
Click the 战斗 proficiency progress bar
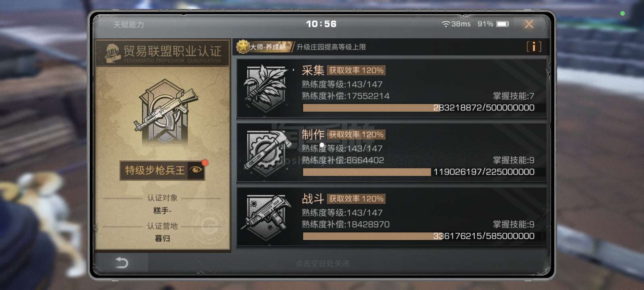click(424, 236)
